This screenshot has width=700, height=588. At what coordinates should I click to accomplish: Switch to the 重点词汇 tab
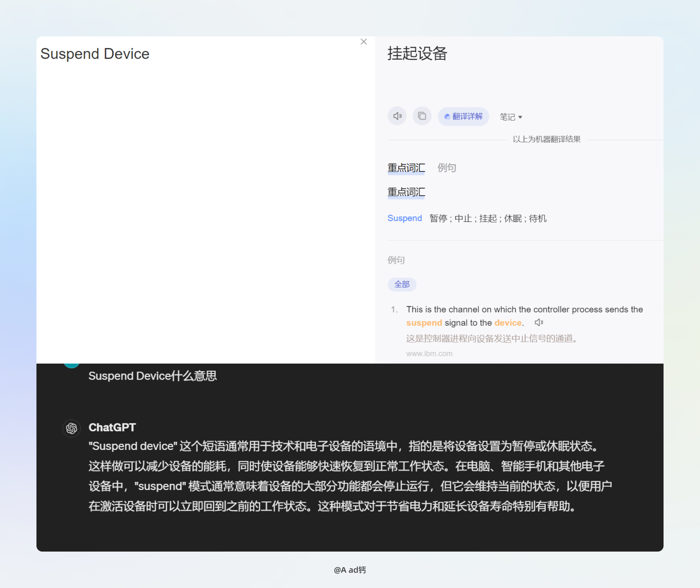[x=406, y=168]
